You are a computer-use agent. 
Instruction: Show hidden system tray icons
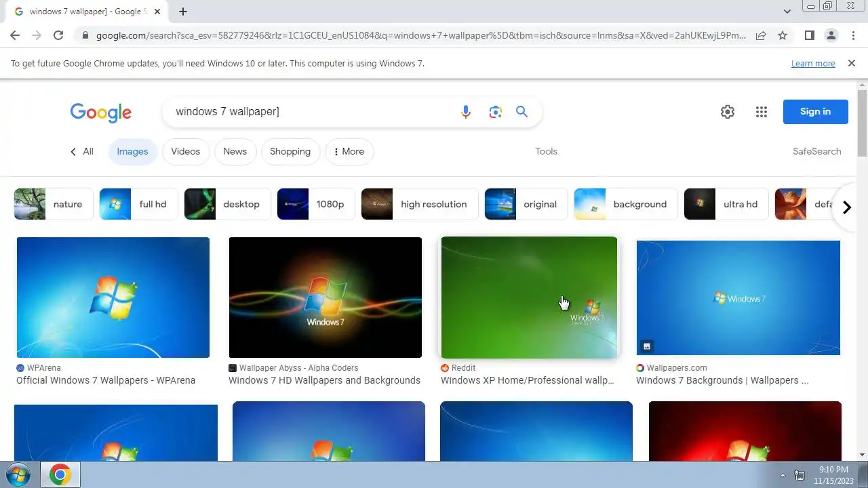783,475
